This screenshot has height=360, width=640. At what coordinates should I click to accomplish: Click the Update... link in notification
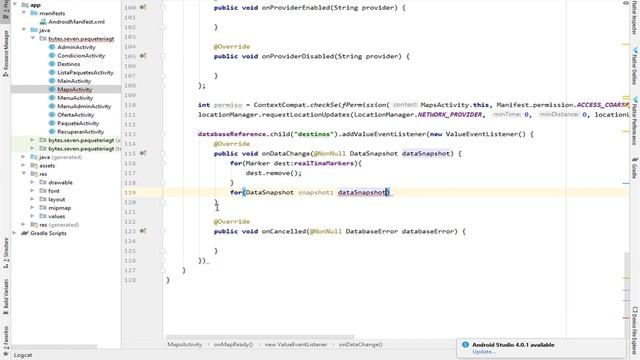tap(484, 352)
